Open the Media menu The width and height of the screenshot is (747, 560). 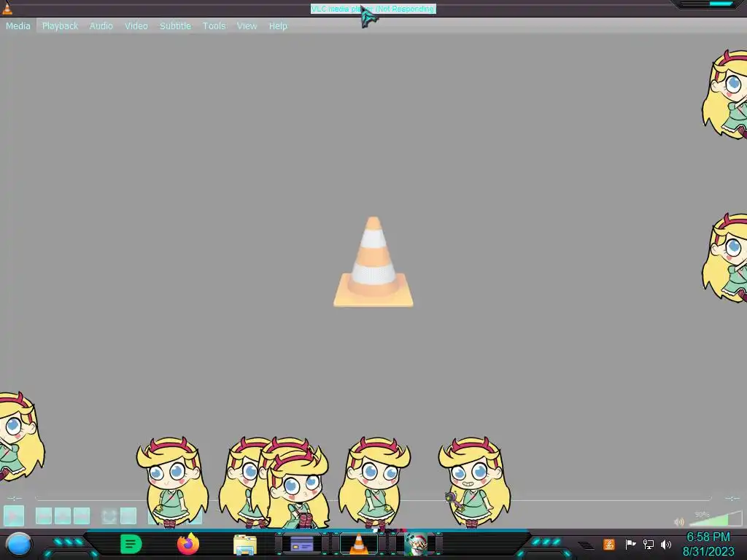(x=18, y=26)
